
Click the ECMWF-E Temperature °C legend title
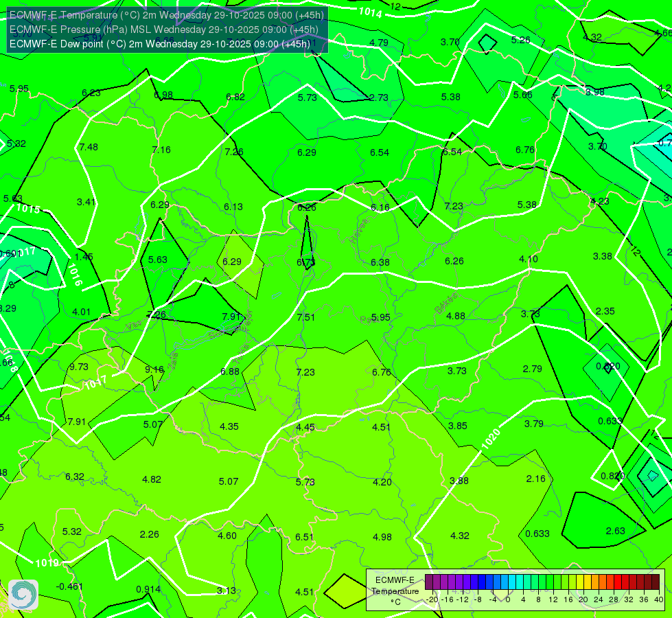tap(395, 591)
